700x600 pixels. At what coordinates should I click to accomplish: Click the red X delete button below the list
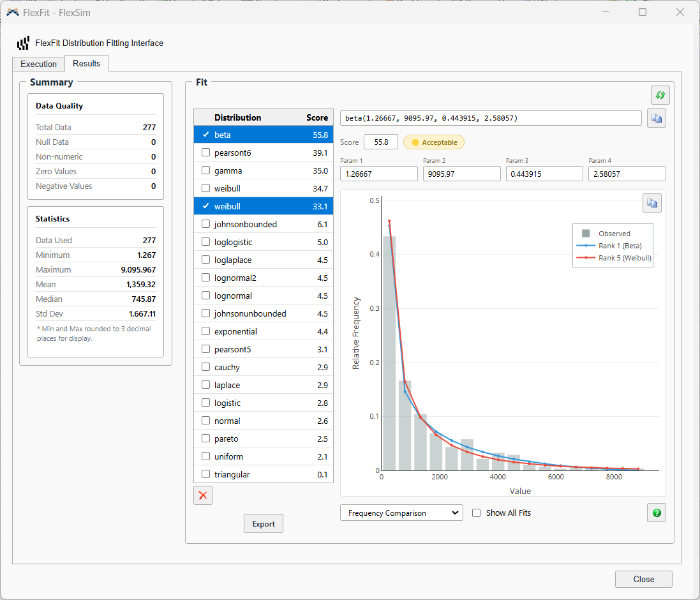tap(203, 495)
